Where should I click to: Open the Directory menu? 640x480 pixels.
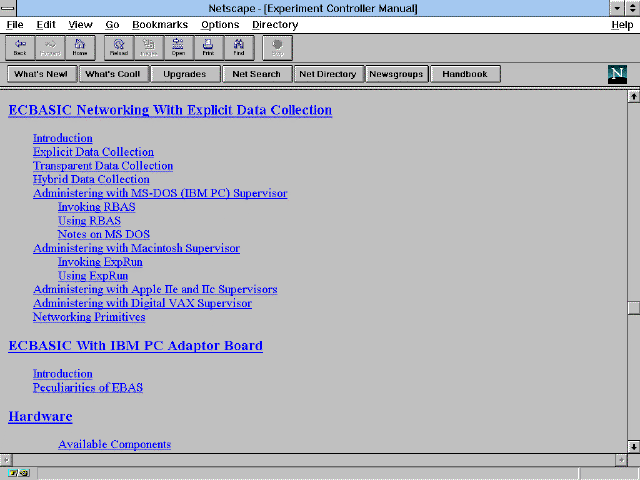(x=275, y=25)
